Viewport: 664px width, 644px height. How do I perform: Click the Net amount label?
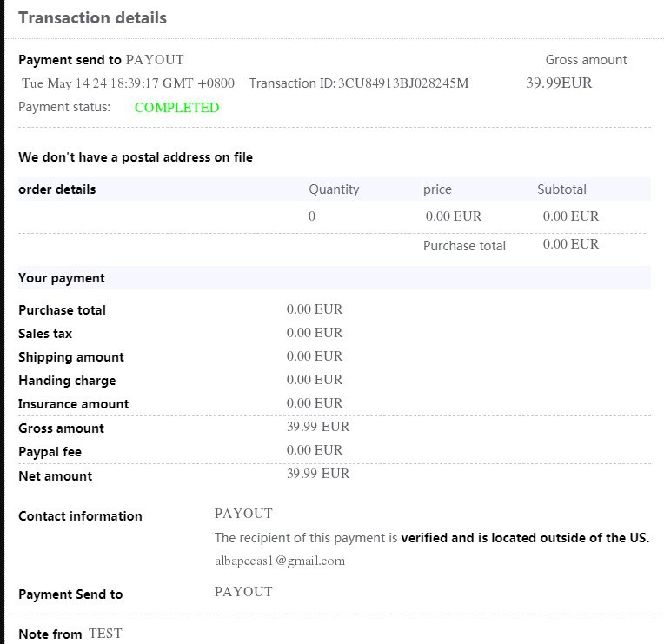pos(55,476)
